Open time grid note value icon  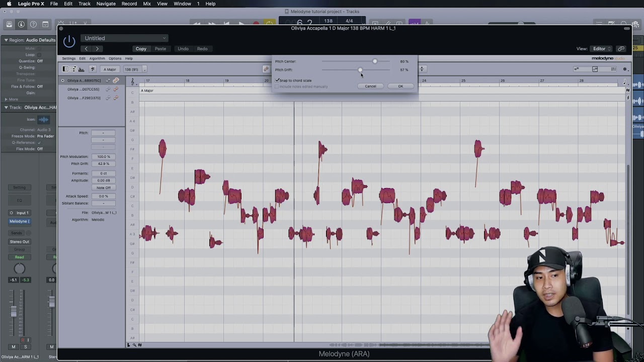click(x=625, y=82)
